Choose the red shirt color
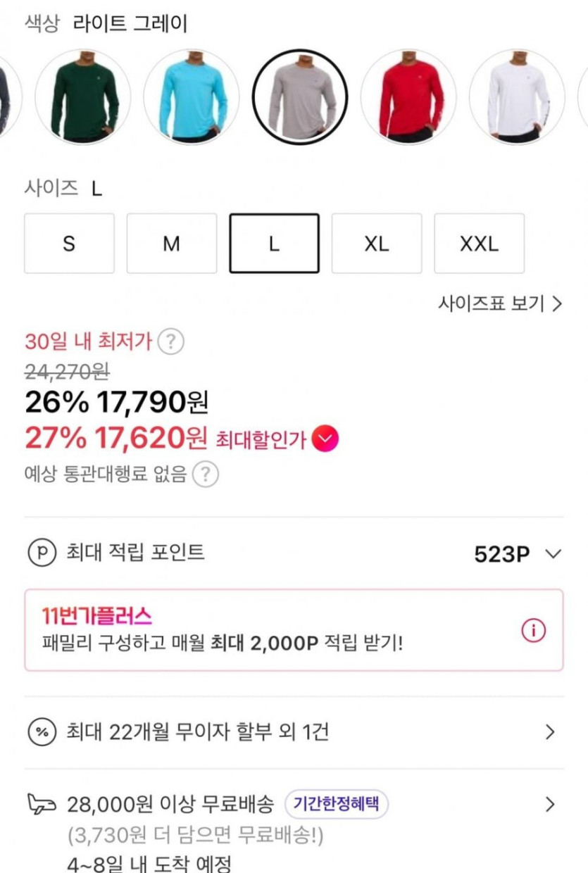Image resolution: width=588 pixels, height=873 pixels. coord(408,96)
